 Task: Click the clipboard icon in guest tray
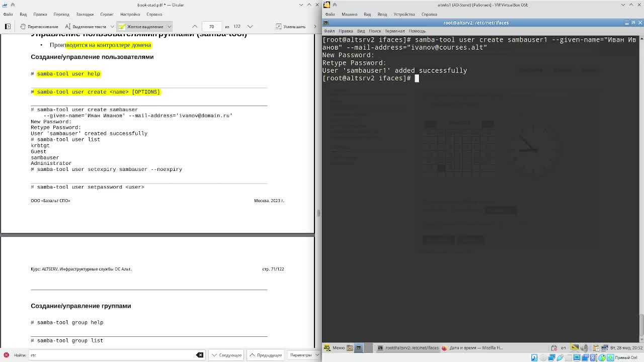[x=596, y=347]
